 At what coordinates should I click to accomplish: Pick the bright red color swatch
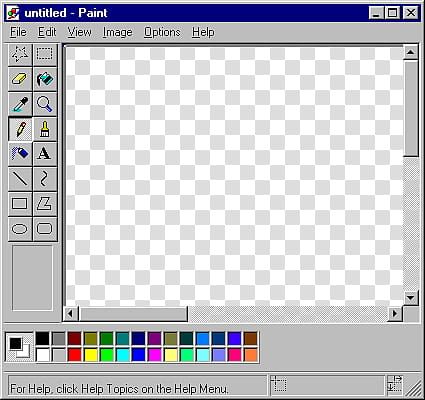click(x=75, y=355)
